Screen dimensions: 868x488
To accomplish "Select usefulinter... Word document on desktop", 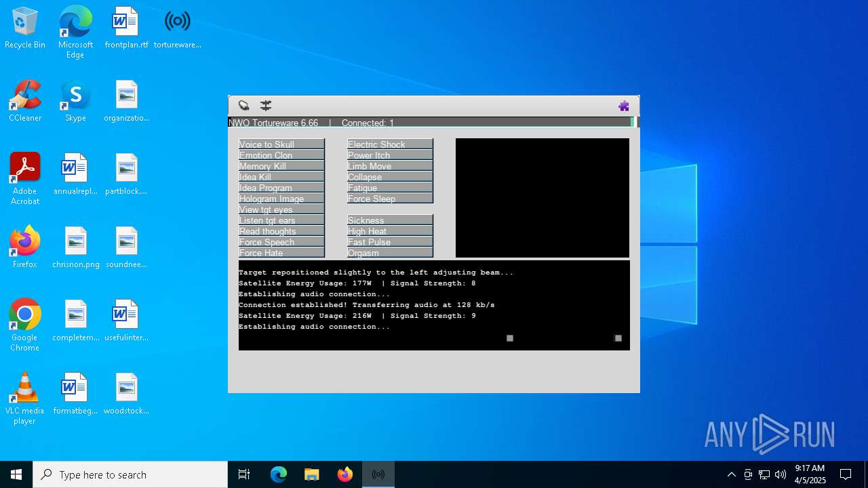I will [x=126, y=321].
